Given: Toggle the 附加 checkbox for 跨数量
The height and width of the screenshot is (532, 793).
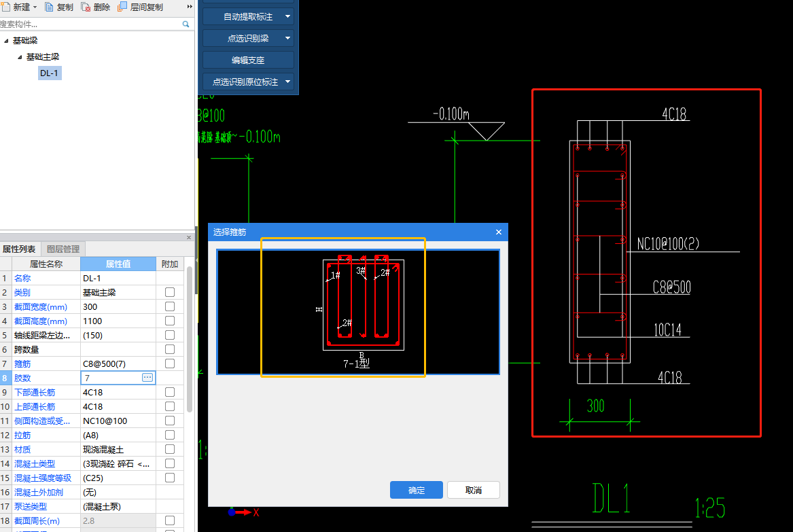Looking at the screenshot, I should pyautogui.click(x=170, y=349).
